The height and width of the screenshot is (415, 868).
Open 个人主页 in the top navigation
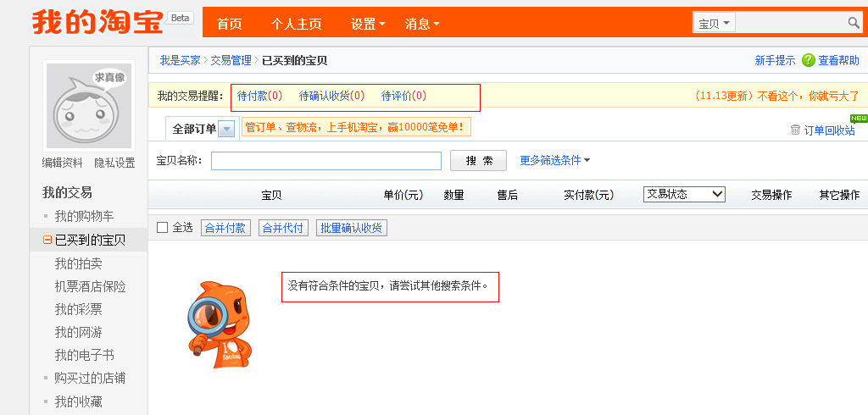[296, 24]
